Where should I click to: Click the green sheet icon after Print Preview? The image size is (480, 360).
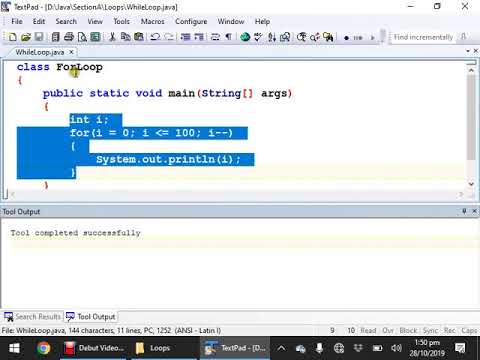(x=95, y=37)
